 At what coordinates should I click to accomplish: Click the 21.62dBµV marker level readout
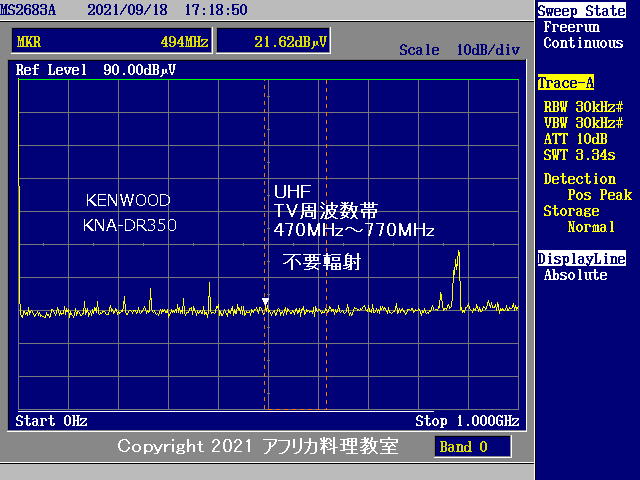click(x=273, y=41)
